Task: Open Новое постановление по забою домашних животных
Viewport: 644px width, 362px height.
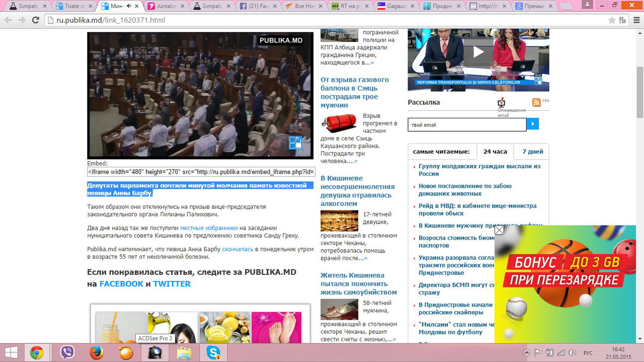Action: pos(465,190)
